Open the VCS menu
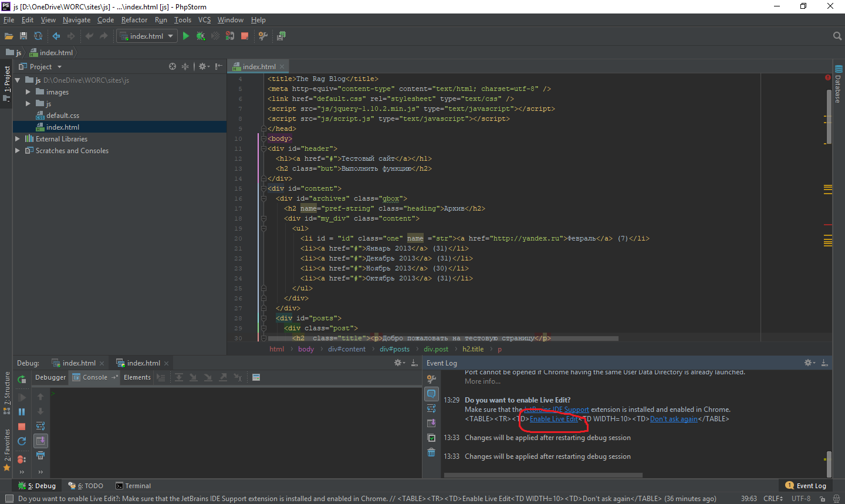The height and width of the screenshot is (504, 845). click(x=204, y=20)
